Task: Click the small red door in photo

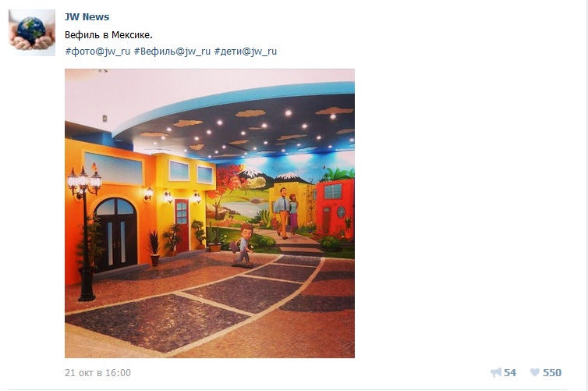Action: [x=182, y=226]
